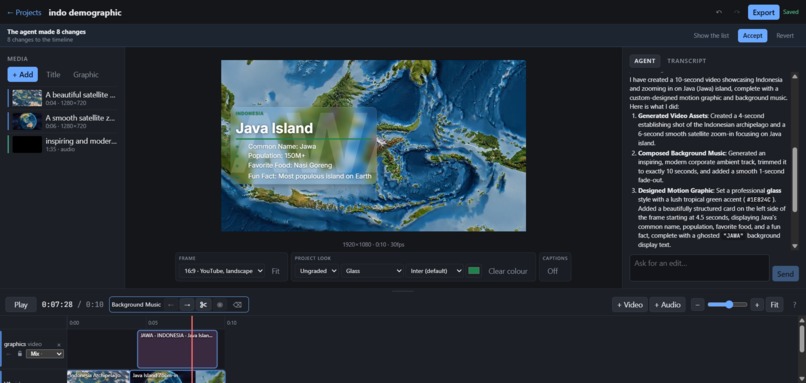Open the graphics track Mix dropdown

[x=45, y=354]
